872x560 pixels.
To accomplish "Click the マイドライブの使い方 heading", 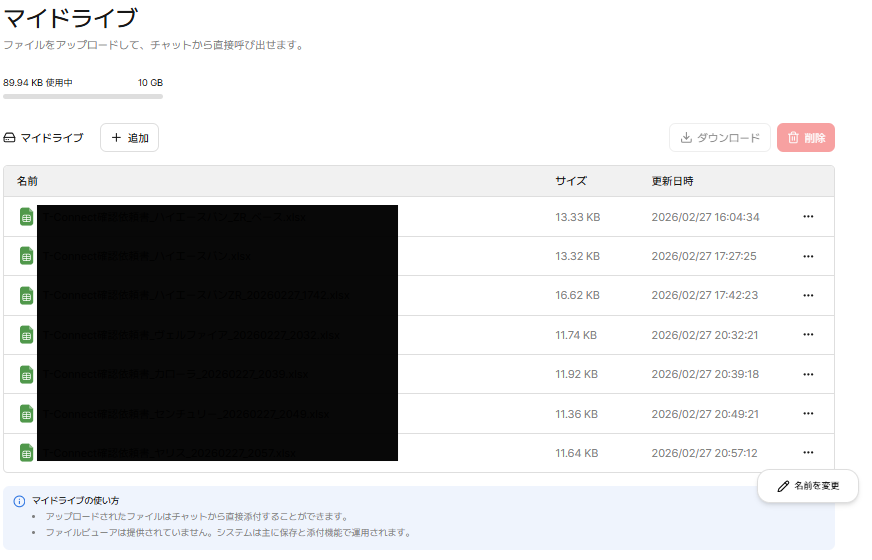I will pyautogui.click(x=75, y=500).
